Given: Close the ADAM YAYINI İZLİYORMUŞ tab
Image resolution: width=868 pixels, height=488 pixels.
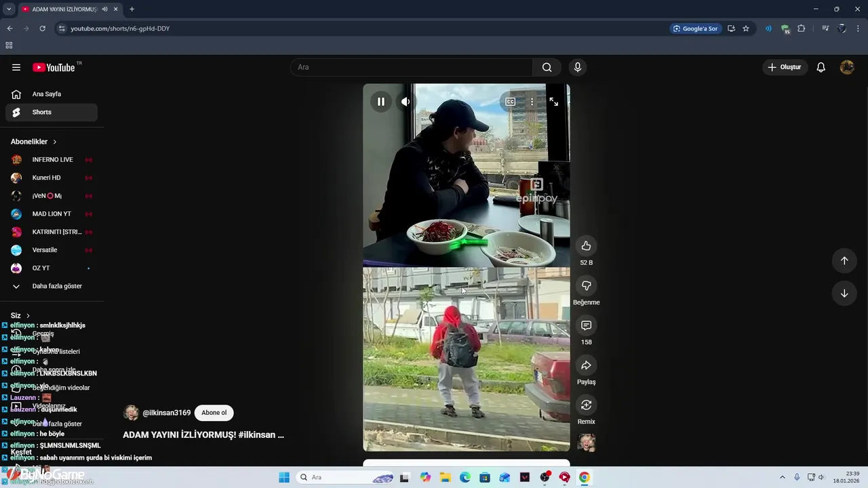Looking at the screenshot, I should point(115,9).
